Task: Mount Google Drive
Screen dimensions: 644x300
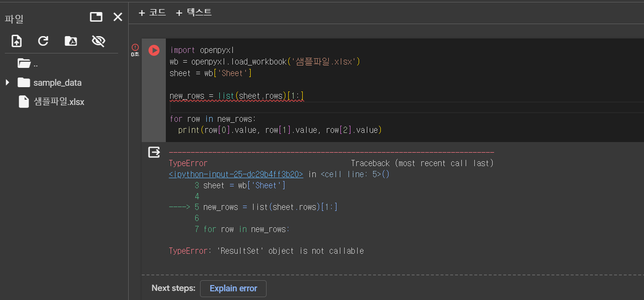Action: (71, 41)
